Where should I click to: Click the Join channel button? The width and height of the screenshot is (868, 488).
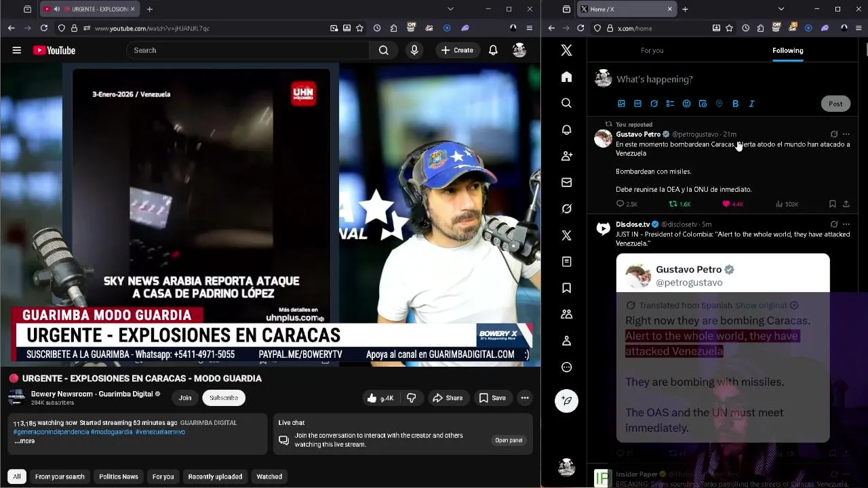(x=185, y=398)
